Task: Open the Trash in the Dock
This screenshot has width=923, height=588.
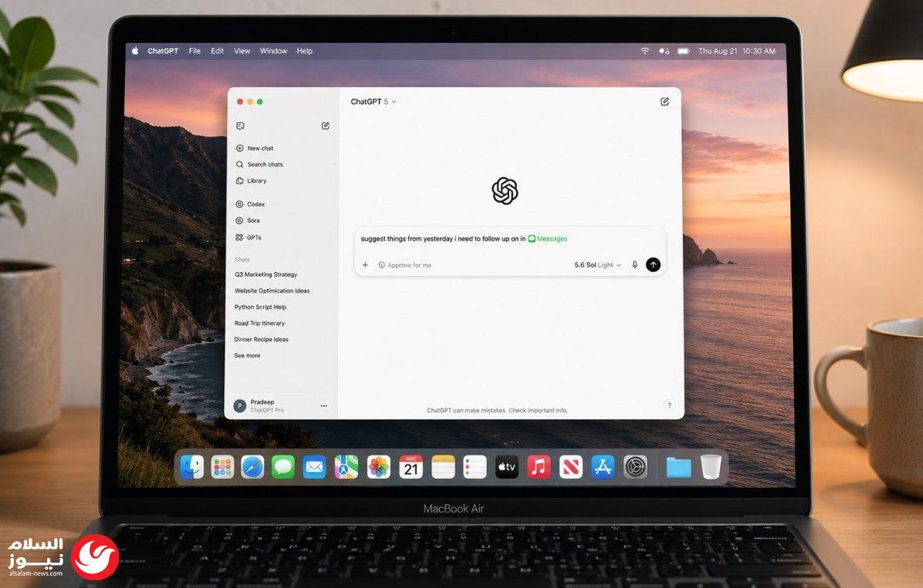Action: [711, 467]
